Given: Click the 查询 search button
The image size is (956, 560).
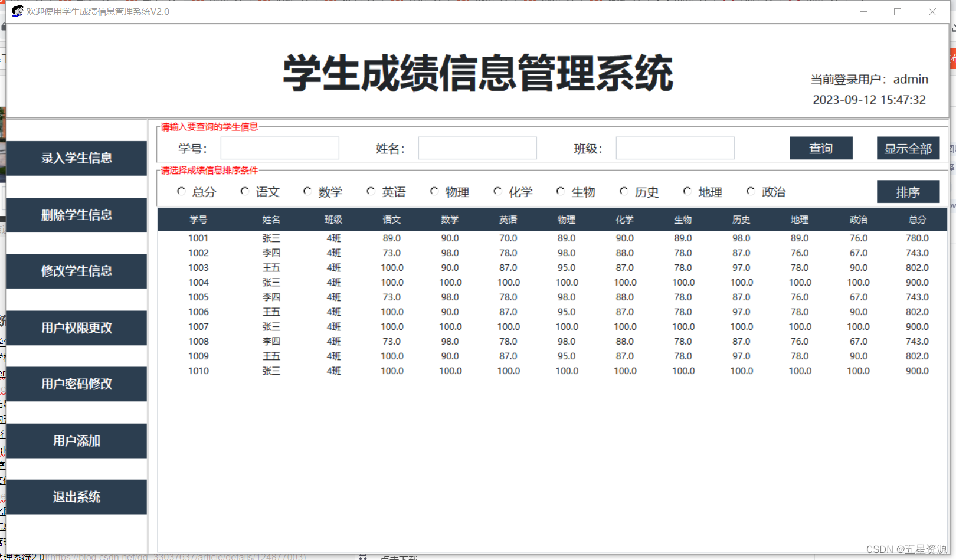Looking at the screenshot, I should click(x=821, y=148).
